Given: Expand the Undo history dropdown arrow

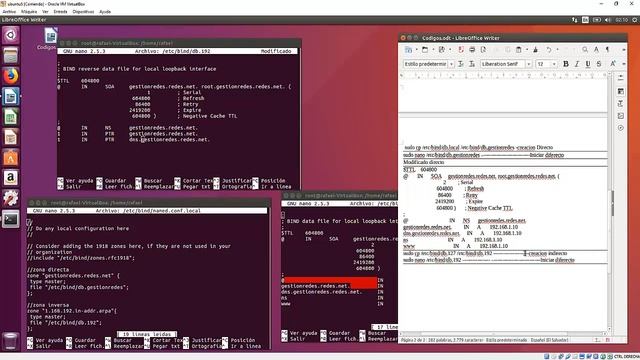Looking at the screenshot, I should (557, 50).
